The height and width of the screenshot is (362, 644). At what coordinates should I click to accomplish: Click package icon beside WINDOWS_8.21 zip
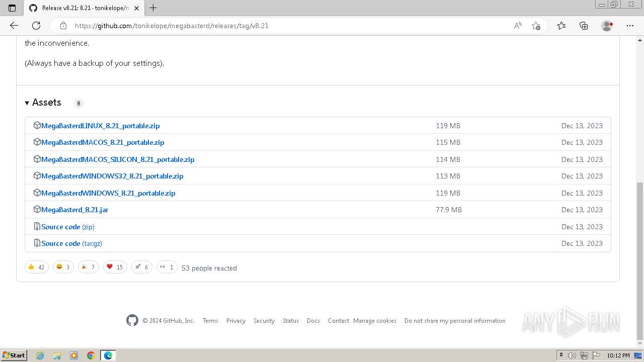37,193
